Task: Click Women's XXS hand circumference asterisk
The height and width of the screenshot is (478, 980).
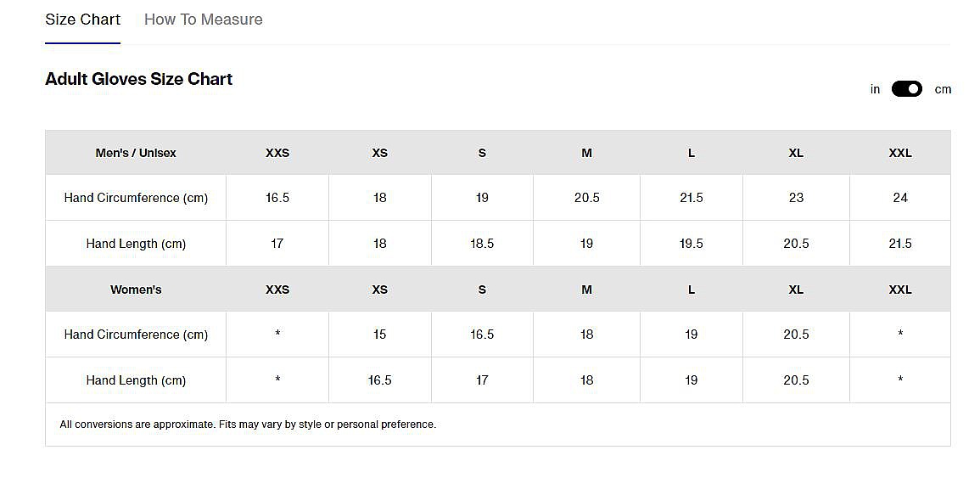Action: [x=277, y=335]
